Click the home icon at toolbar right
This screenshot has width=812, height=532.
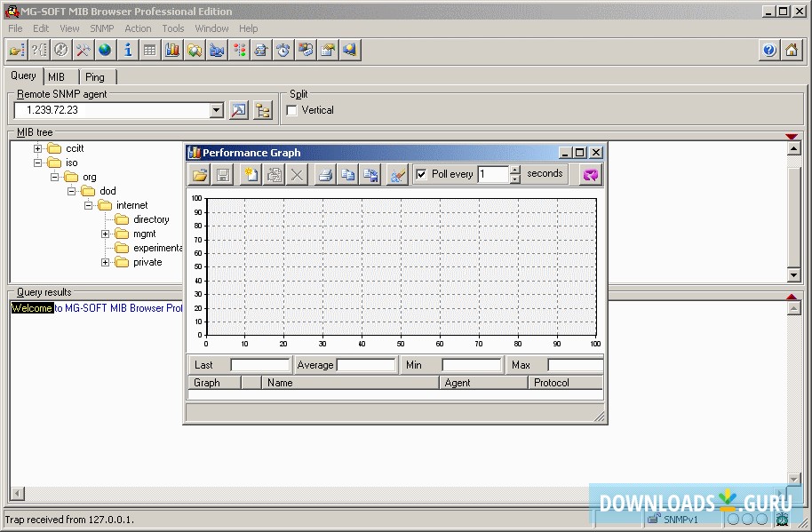tap(792, 51)
